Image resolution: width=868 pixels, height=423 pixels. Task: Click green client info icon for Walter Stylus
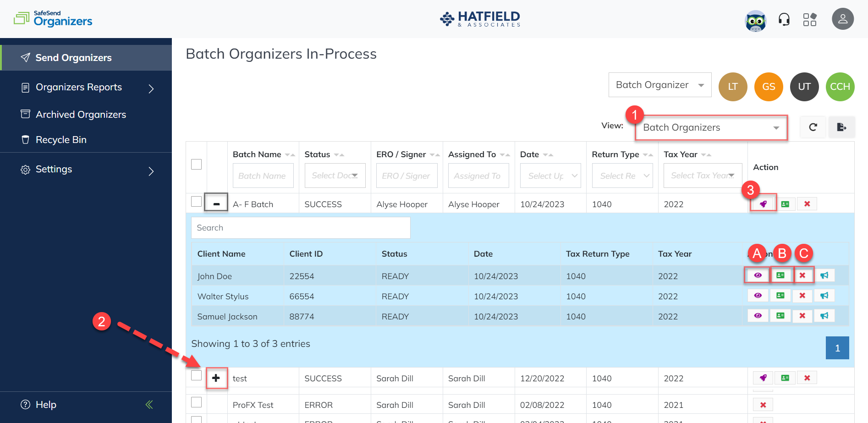coord(780,296)
